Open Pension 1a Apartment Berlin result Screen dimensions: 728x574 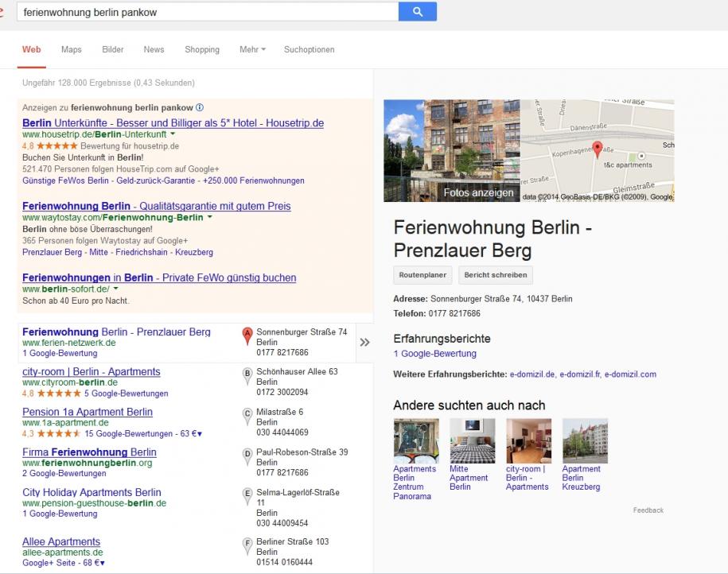point(88,412)
